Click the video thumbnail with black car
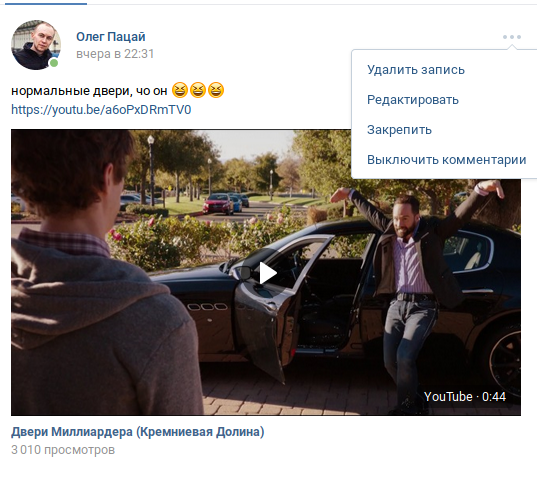537x480 pixels. (266, 273)
